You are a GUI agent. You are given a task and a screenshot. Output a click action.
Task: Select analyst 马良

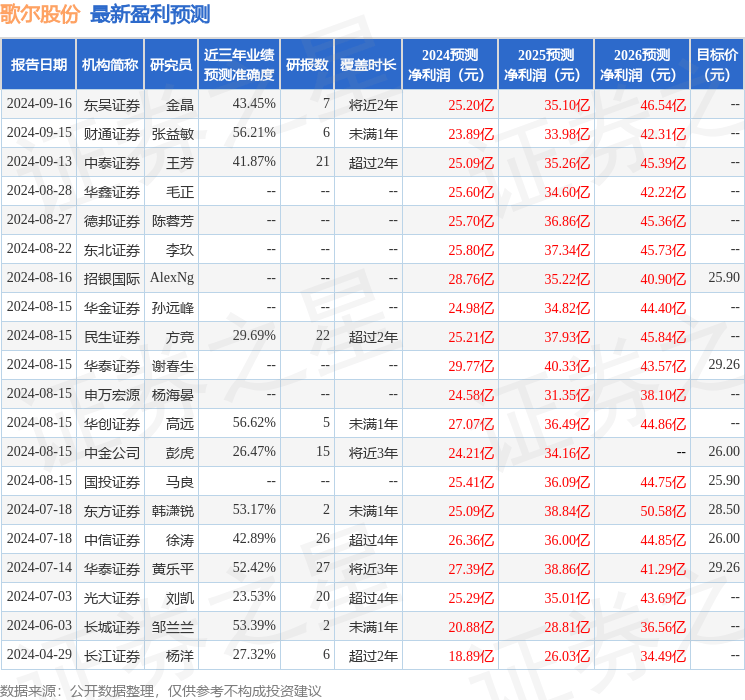(180, 482)
